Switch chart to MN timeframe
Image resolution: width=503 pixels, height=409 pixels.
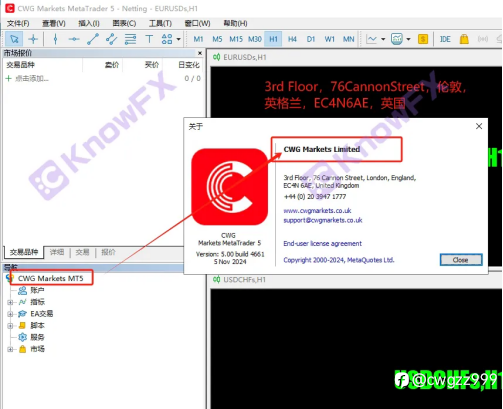click(349, 39)
